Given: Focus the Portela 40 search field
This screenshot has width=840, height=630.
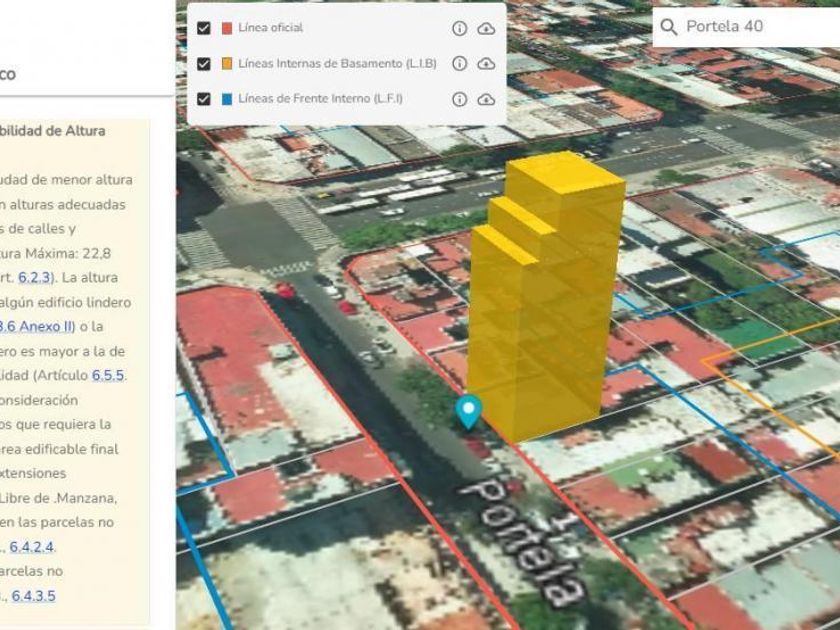Looking at the screenshot, I should pyautogui.click(x=746, y=26).
